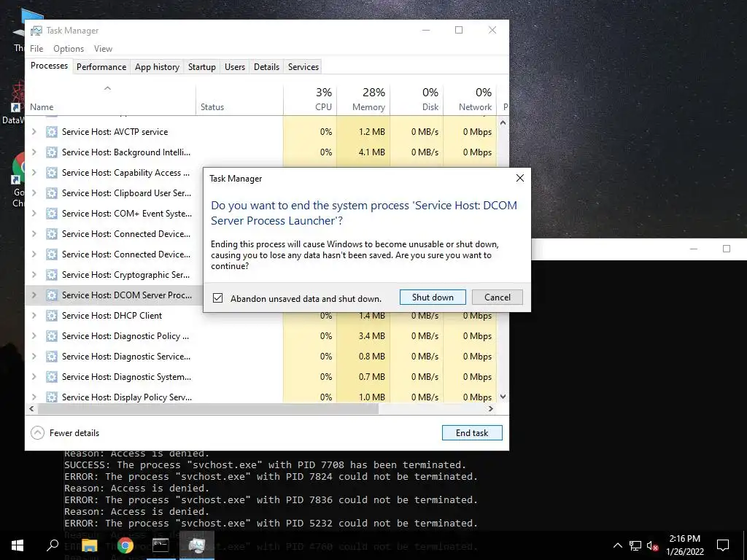Switch to Command Prompt taskbar icon
Viewport: 747px width, 560px height.
pyautogui.click(x=160, y=545)
